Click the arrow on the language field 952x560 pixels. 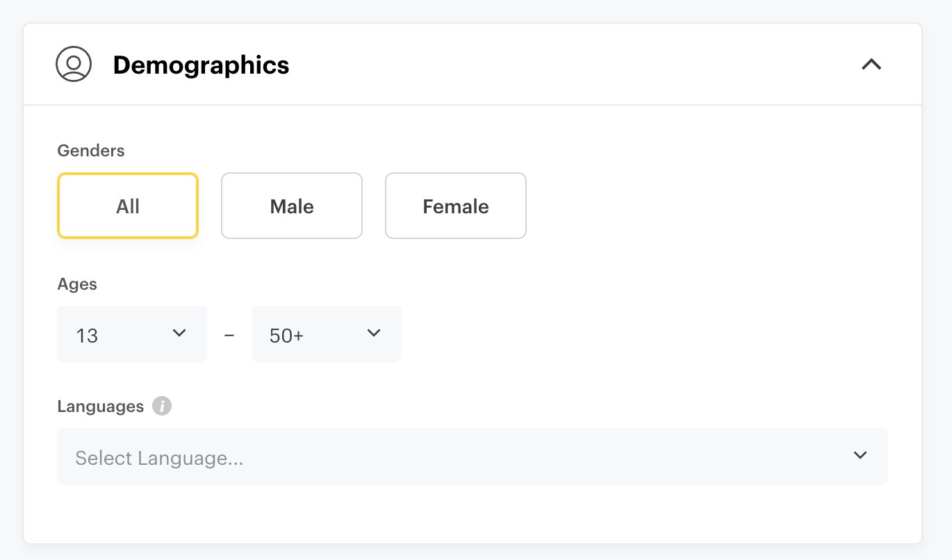pyautogui.click(x=860, y=456)
